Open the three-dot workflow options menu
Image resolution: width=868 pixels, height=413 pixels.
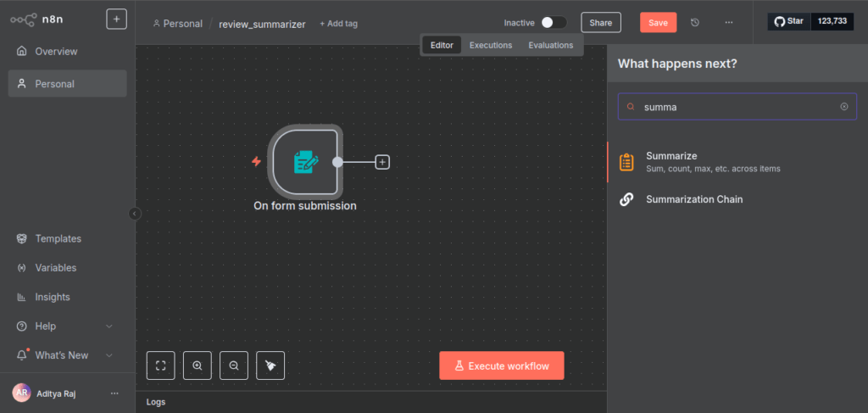729,23
